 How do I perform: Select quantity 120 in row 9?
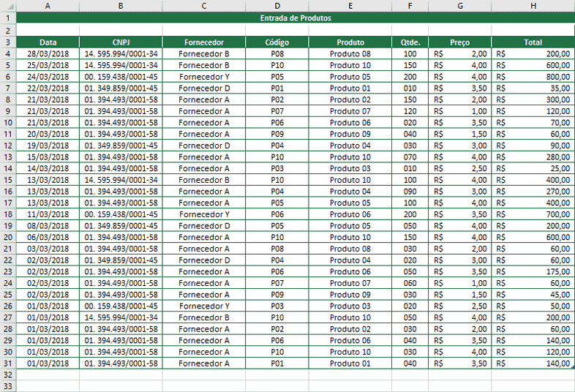click(x=410, y=111)
